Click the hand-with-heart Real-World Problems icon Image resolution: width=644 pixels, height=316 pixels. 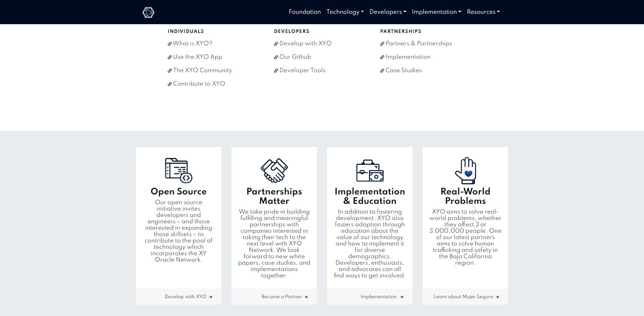(466, 170)
